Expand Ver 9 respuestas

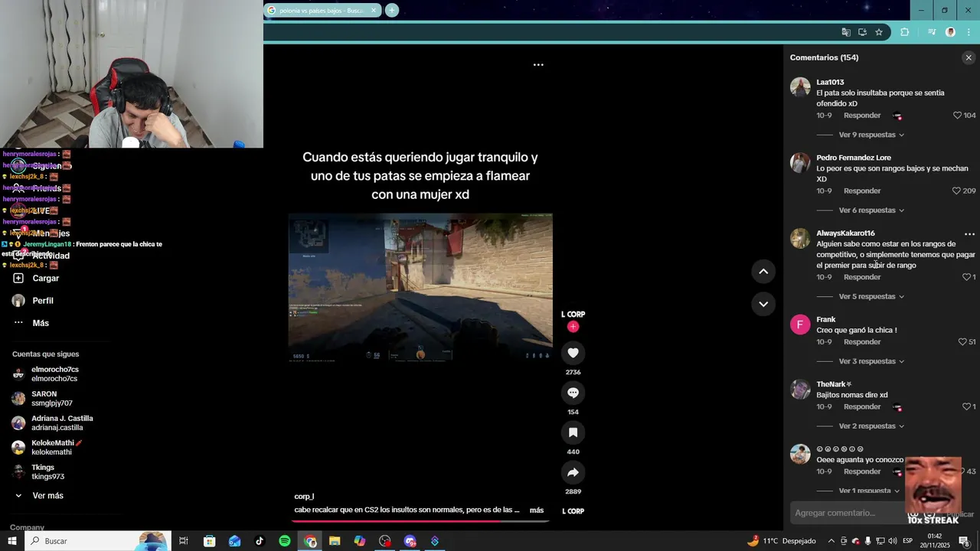coord(871,135)
